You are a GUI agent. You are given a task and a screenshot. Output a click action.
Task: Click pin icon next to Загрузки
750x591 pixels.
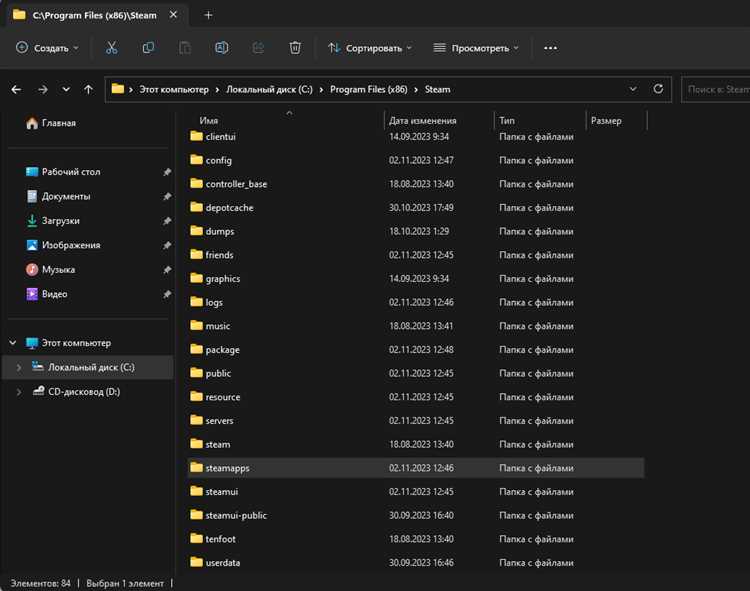167,221
